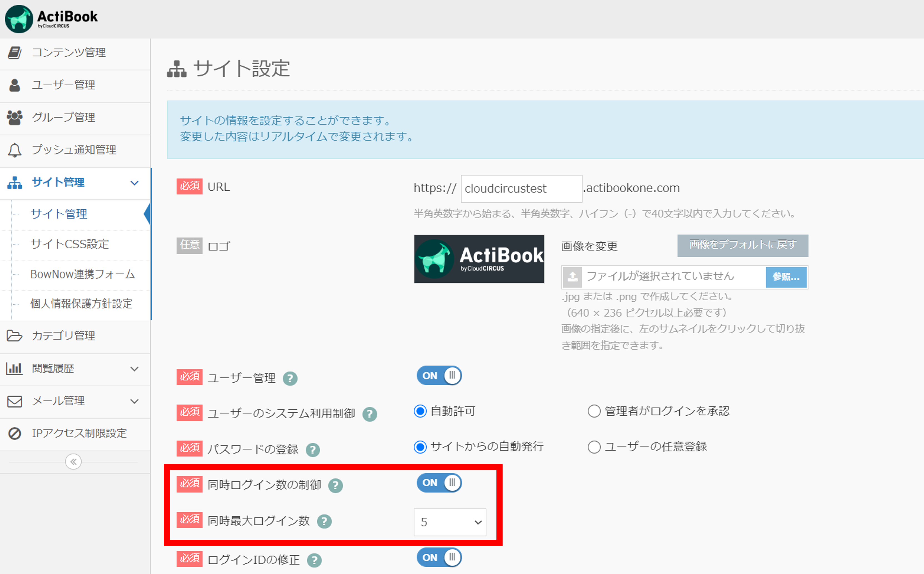This screenshot has width=924, height=574.
Task: Open the 同時最大ログイン数 dropdown
Action: (x=450, y=522)
